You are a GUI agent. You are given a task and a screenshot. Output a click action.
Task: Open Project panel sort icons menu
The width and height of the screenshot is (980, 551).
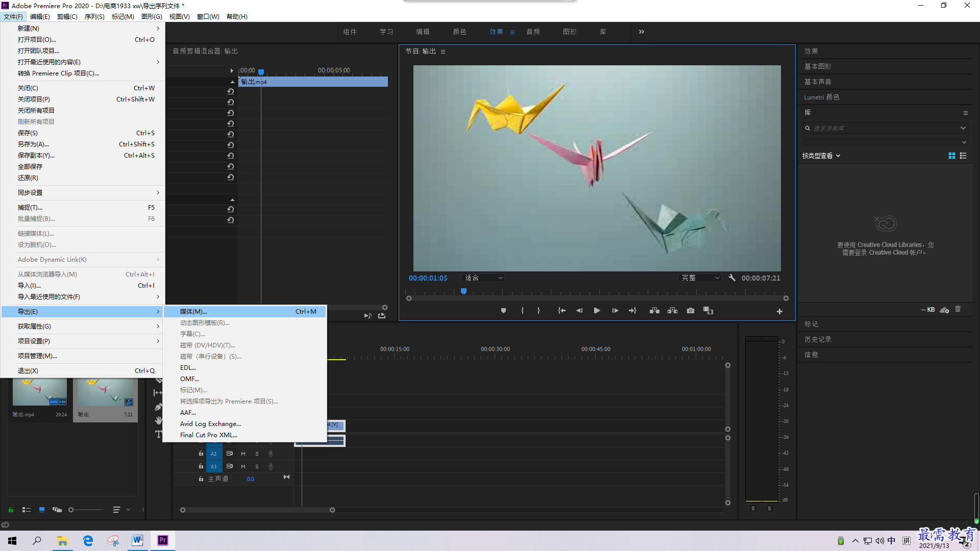click(x=117, y=510)
